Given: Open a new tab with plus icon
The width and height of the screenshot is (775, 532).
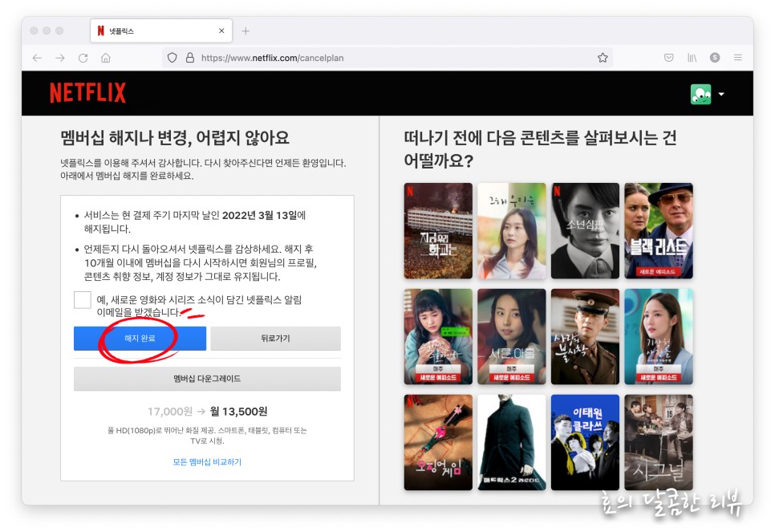Looking at the screenshot, I should (x=245, y=31).
